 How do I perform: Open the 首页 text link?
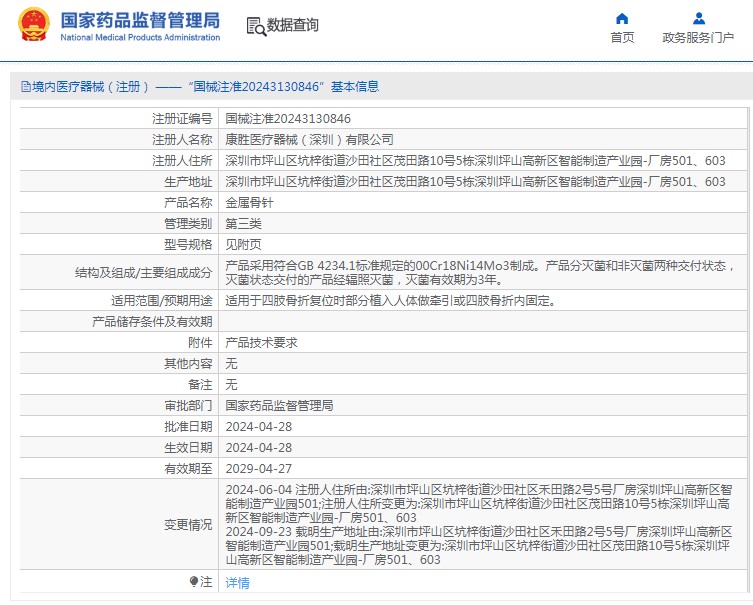tap(622, 38)
